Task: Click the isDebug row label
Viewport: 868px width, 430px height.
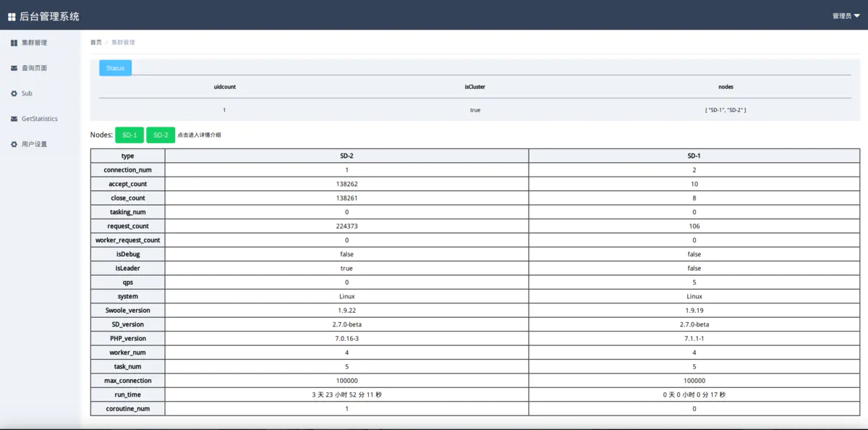Action: [128, 254]
